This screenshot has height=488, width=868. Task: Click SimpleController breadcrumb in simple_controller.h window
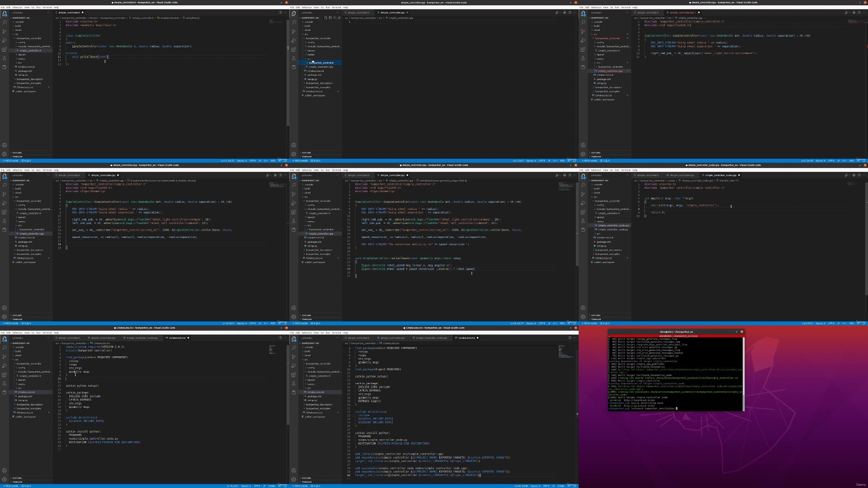click(169, 18)
